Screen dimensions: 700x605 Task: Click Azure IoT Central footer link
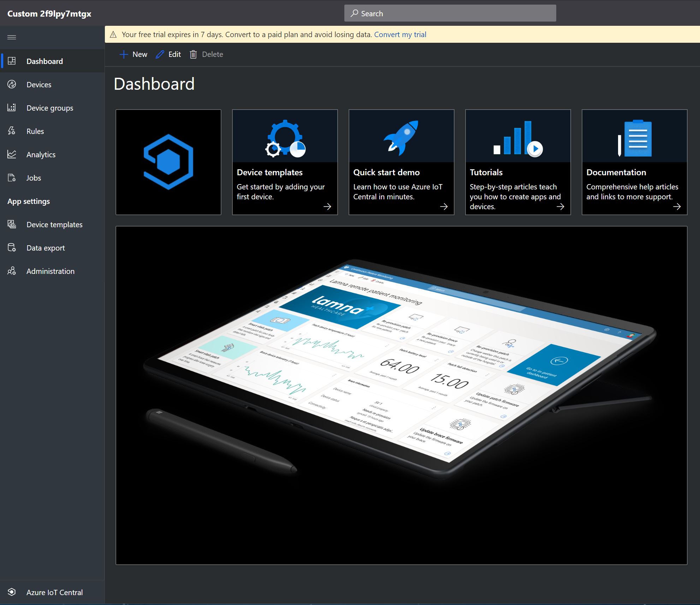(54, 592)
